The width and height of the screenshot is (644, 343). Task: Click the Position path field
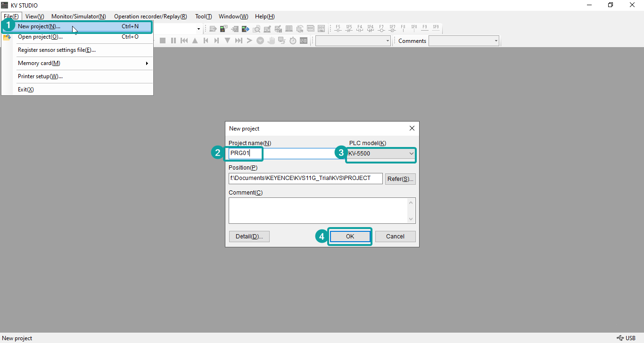tap(305, 179)
